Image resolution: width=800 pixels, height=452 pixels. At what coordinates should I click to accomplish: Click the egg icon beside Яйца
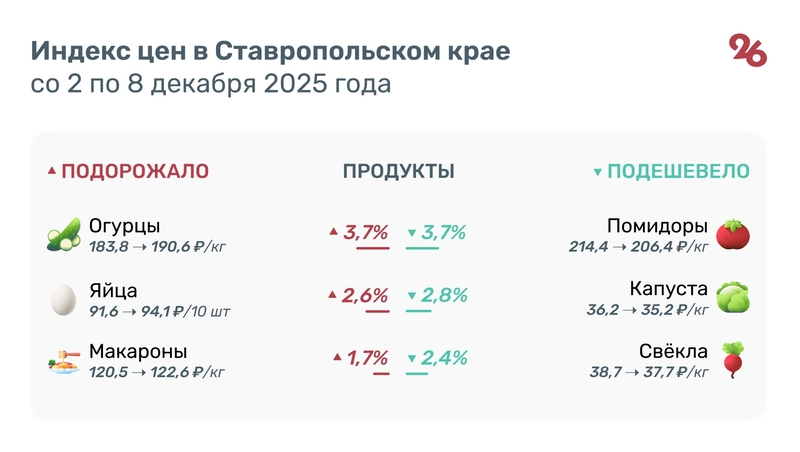63,299
